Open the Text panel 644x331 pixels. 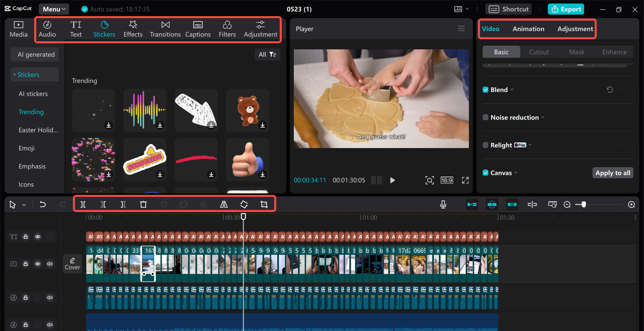76,29
